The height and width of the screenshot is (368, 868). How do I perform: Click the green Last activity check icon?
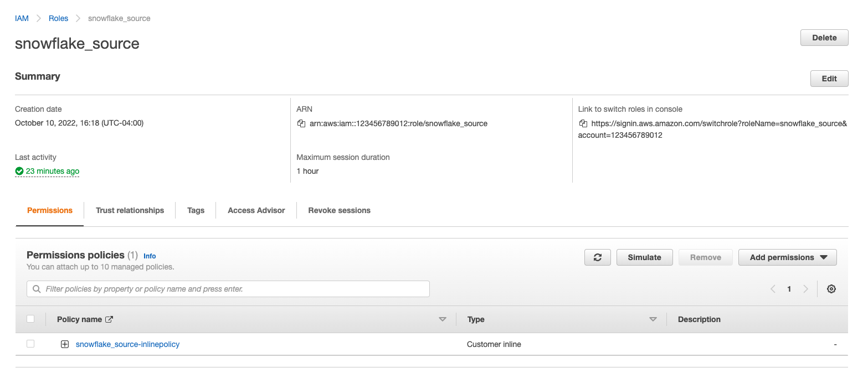click(18, 171)
